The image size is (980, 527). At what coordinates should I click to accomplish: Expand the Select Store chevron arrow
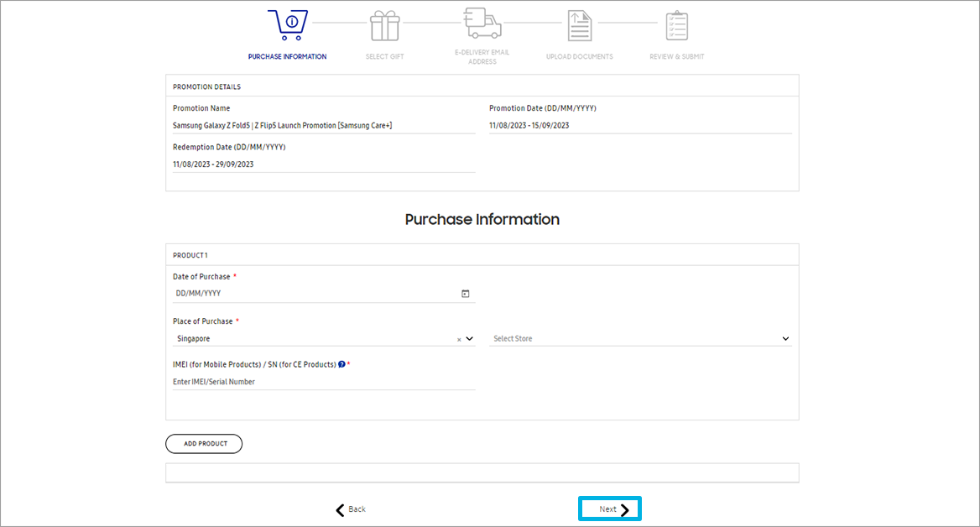click(x=785, y=338)
